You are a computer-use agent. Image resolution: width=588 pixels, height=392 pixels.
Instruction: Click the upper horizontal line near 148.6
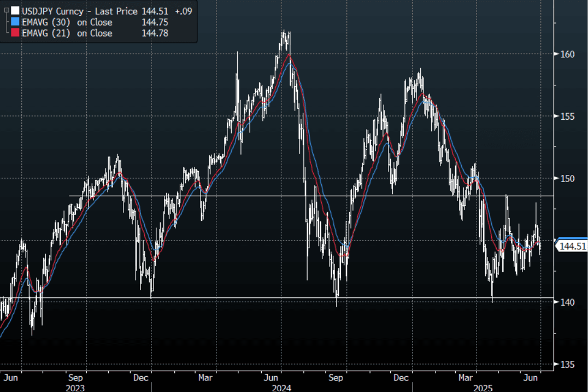click(x=383, y=195)
